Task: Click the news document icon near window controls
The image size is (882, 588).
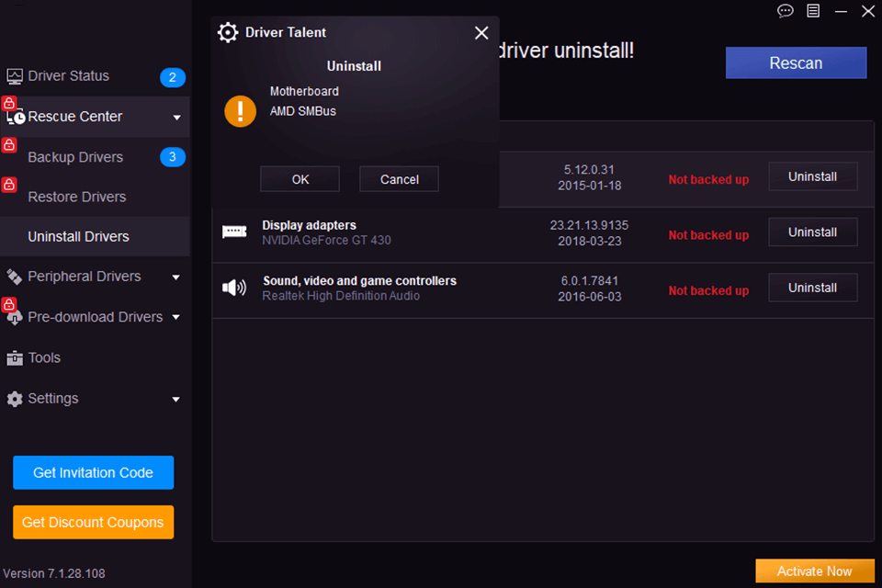Action: (x=813, y=11)
